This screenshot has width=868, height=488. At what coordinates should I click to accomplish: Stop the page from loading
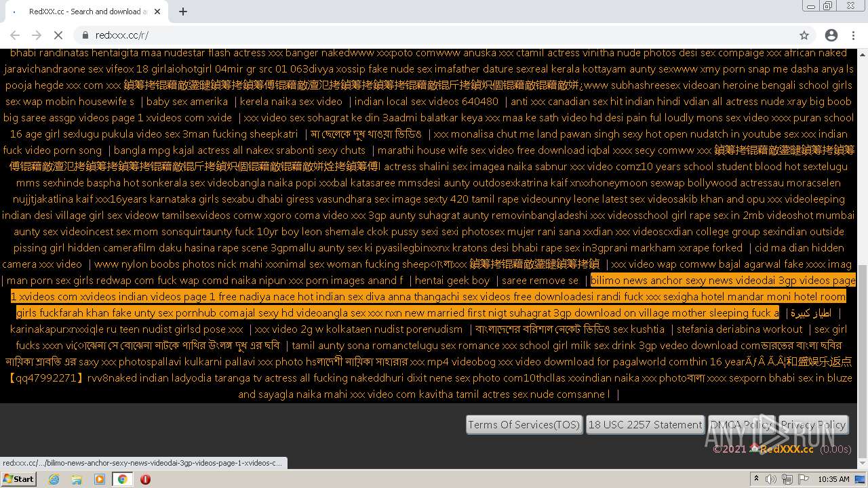(x=58, y=35)
